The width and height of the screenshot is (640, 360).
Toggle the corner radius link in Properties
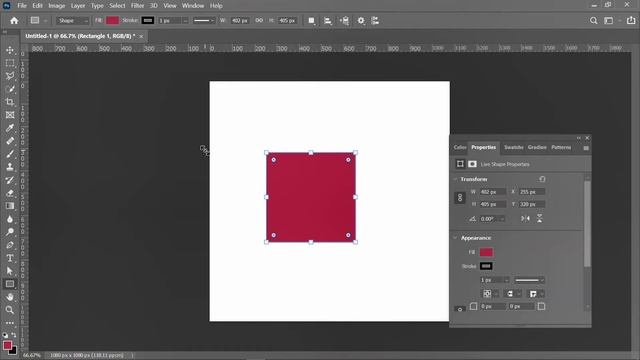click(x=460, y=309)
